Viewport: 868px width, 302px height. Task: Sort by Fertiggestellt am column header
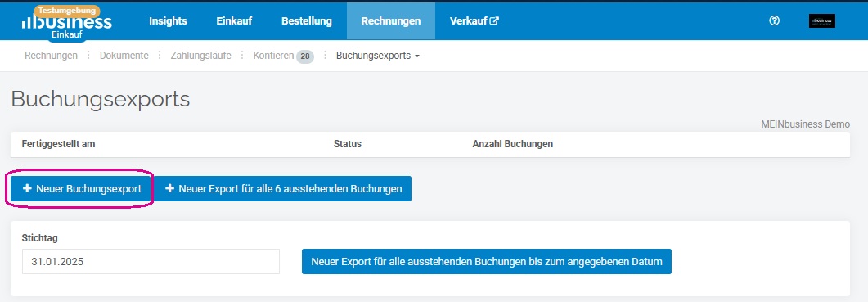[59, 144]
